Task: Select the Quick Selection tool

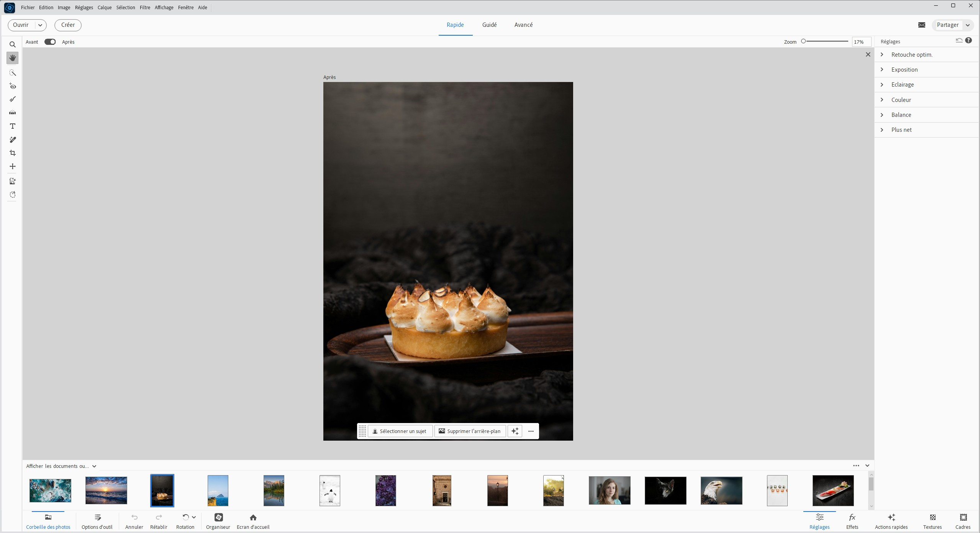Action: coord(12,73)
